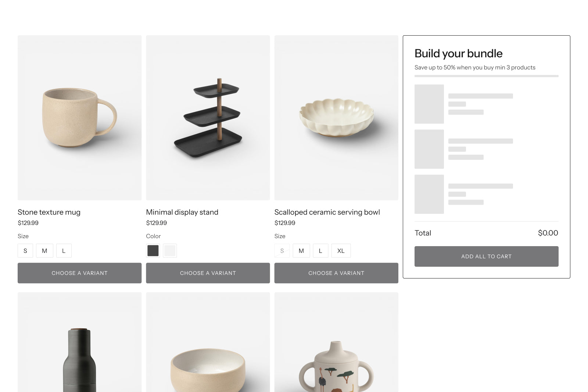This screenshot has height=392, width=588.
Task: Open the Stone texture mug product title
Action: click(x=49, y=212)
